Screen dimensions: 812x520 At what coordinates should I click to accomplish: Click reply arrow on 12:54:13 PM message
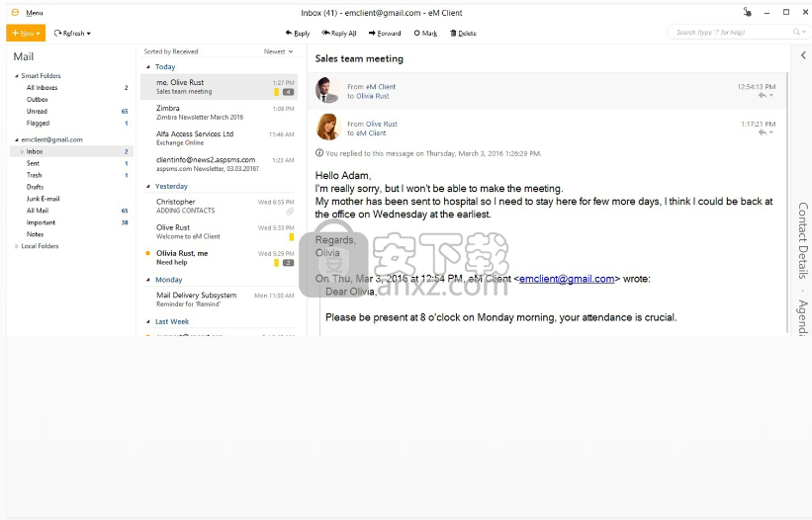pyautogui.click(x=763, y=96)
